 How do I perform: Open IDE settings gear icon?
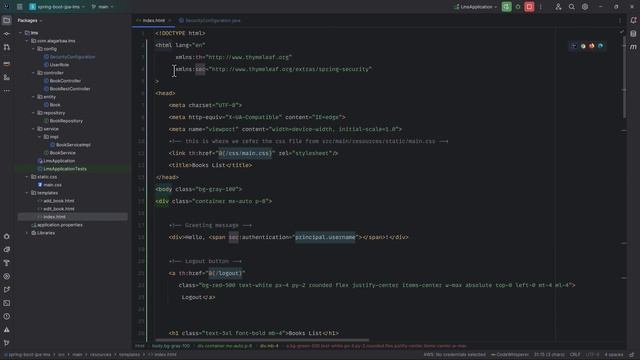tap(585, 7)
